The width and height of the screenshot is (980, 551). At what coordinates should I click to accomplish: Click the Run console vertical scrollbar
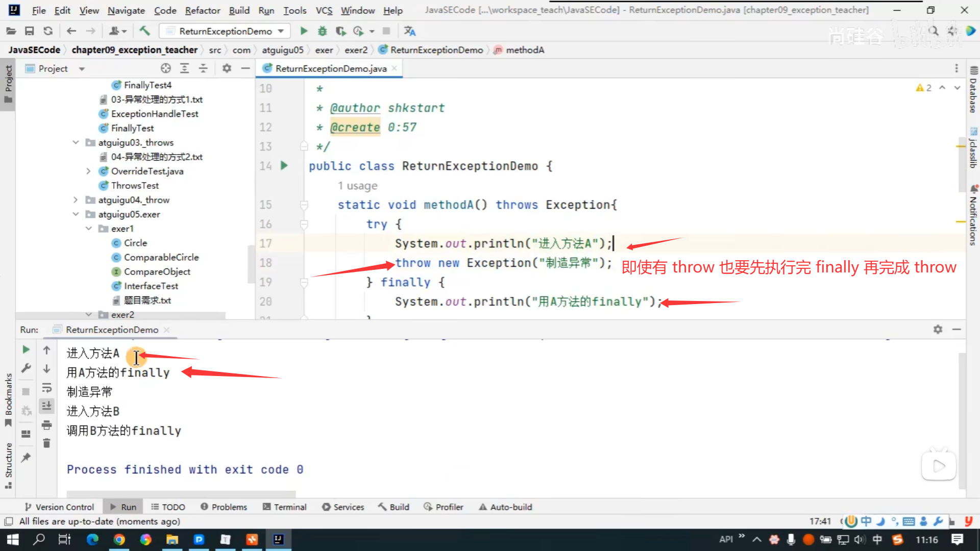(x=962, y=418)
